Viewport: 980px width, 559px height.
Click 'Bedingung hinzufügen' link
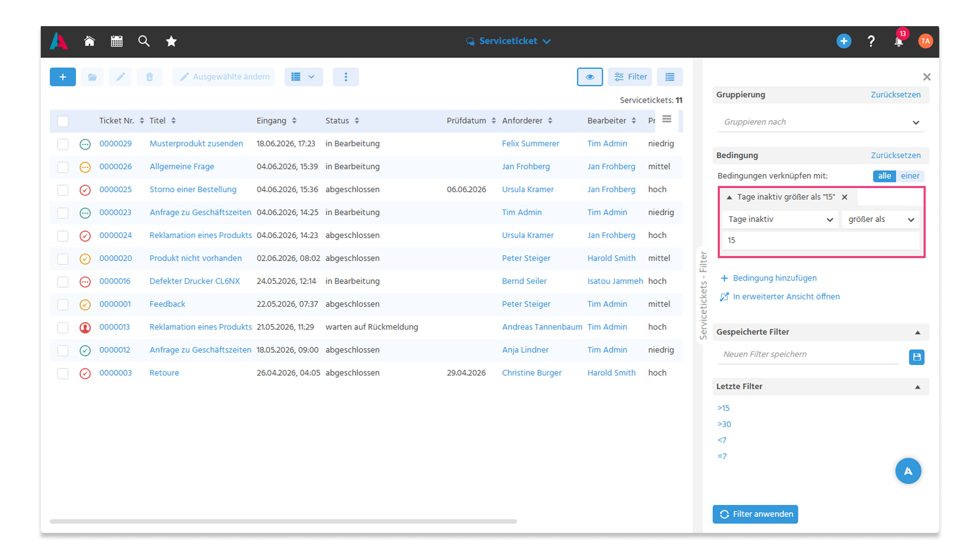click(768, 278)
